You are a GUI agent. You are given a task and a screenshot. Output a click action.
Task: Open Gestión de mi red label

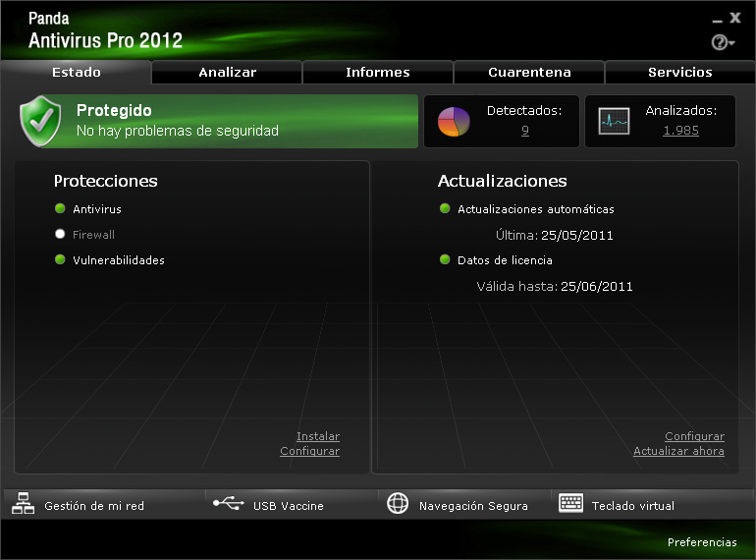94,506
